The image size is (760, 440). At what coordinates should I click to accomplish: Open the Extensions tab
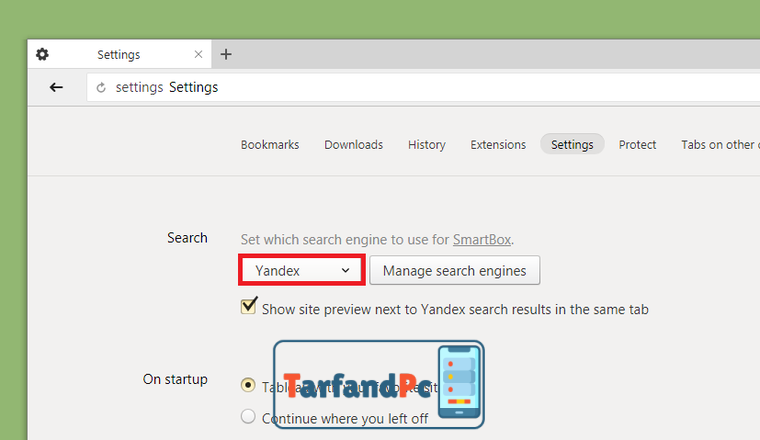[498, 144]
